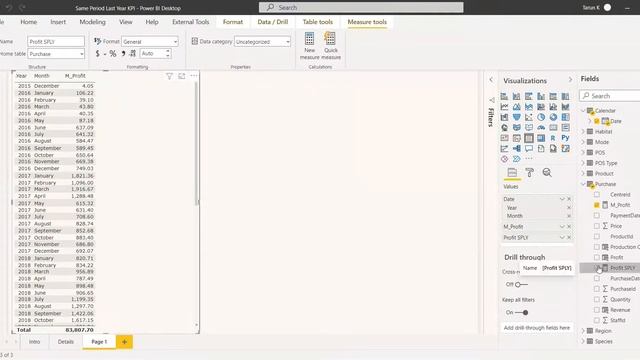Expand the Region table in Fields

(583, 331)
